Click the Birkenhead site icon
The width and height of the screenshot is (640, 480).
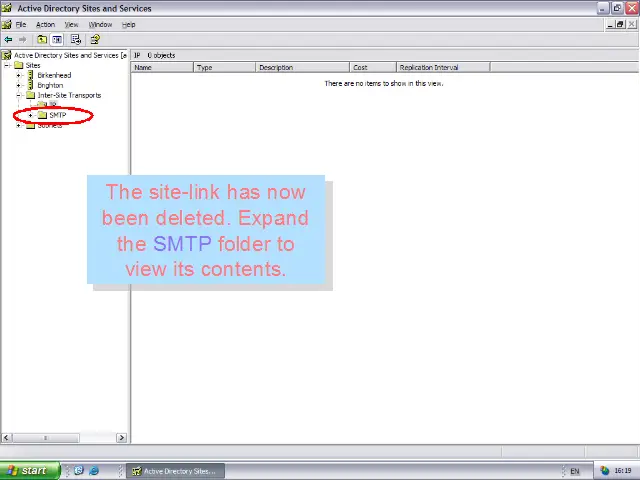[x=30, y=75]
